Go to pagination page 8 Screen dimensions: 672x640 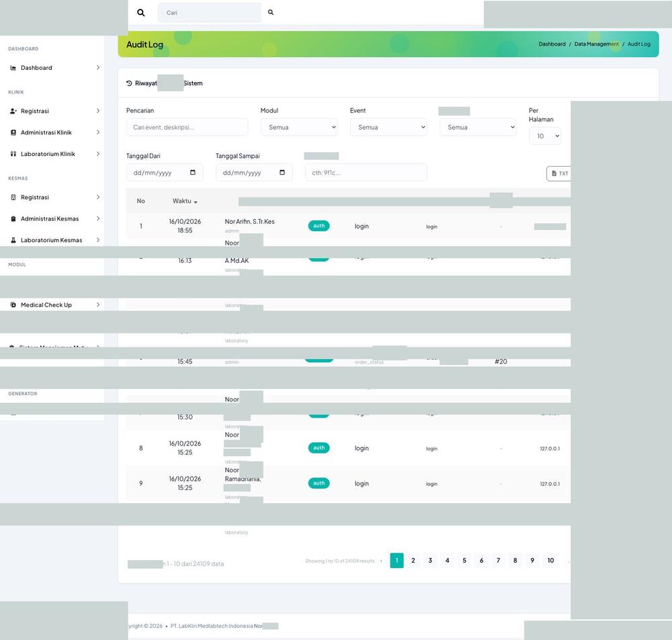pos(515,560)
